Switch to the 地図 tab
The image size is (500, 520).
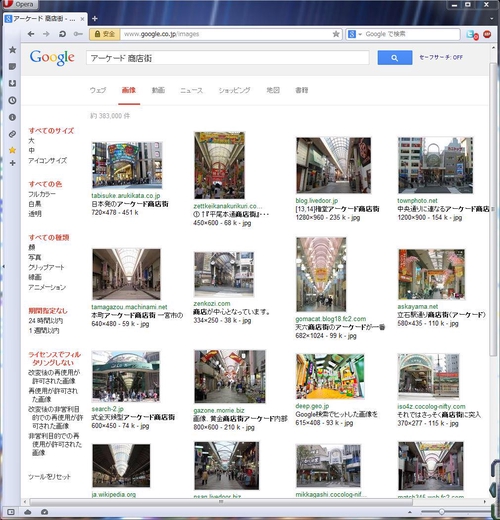(273, 90)
